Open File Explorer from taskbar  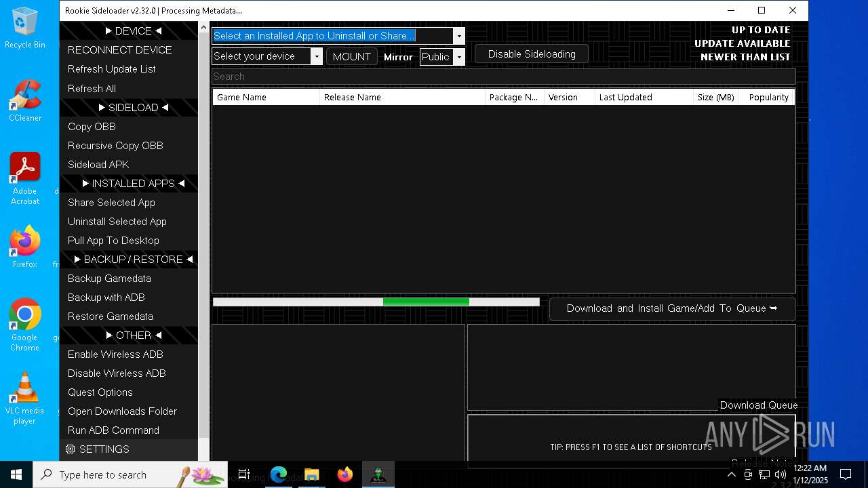(312, 474)
